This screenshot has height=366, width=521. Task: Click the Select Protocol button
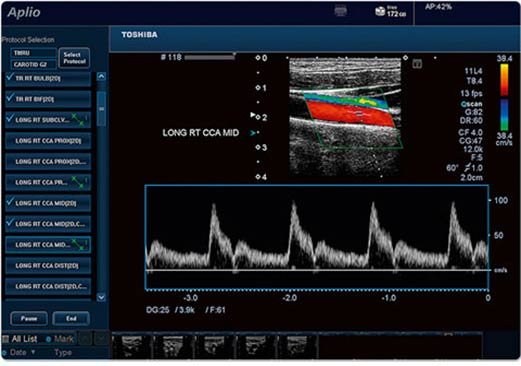tap(74, 58)
